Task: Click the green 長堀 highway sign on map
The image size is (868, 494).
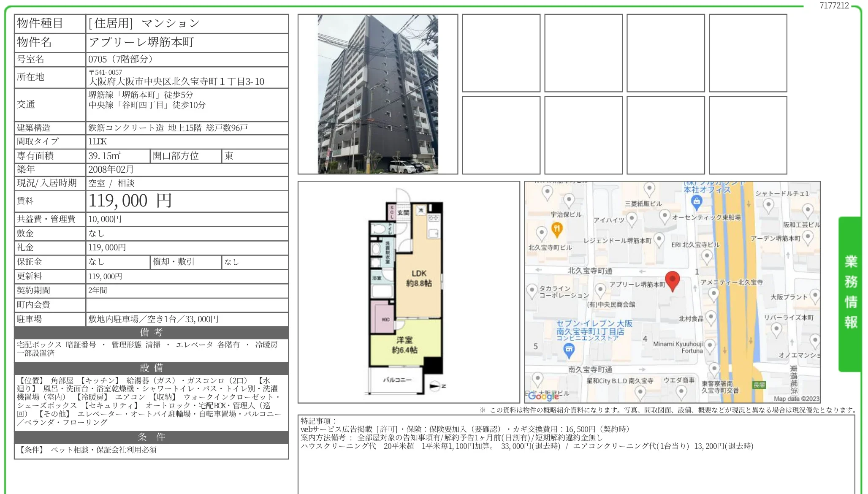Action: pyautogui.click(x=759, y=385)
